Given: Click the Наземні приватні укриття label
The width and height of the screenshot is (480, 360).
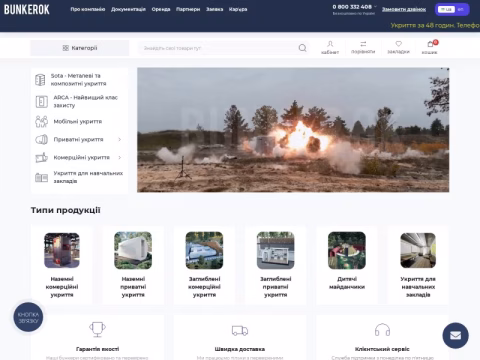Looking at the screenshot, I should tap(133, 287).
